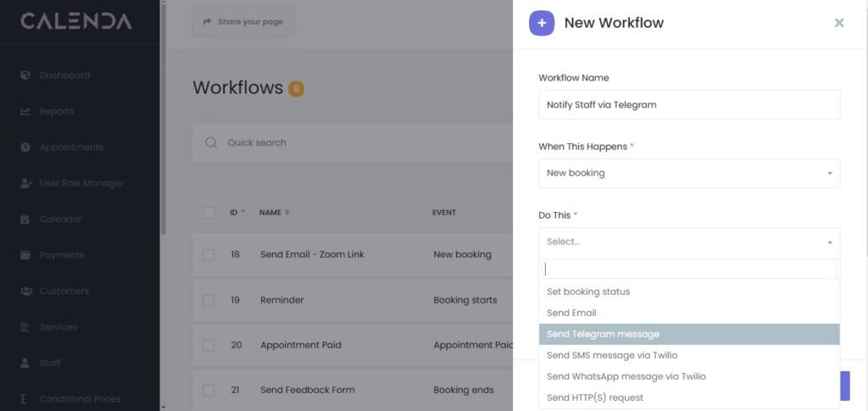Check the Reminder workflow row checkbox

coord(209,300)
